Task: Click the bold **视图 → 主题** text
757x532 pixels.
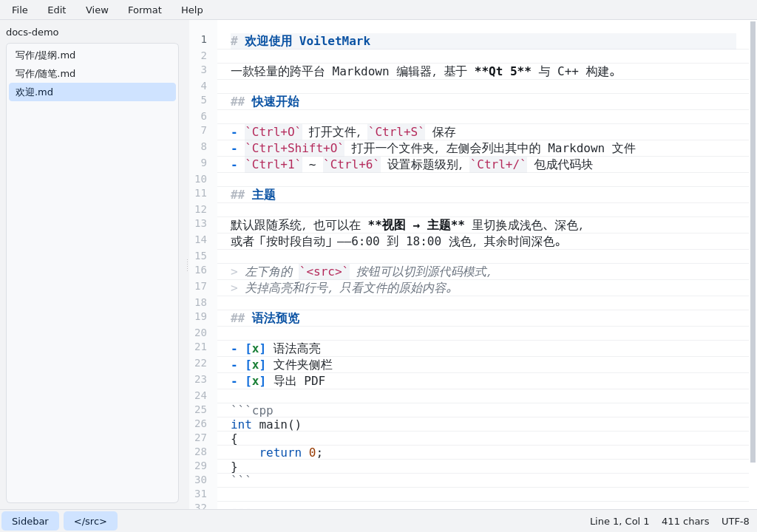Action: [416, 225]
